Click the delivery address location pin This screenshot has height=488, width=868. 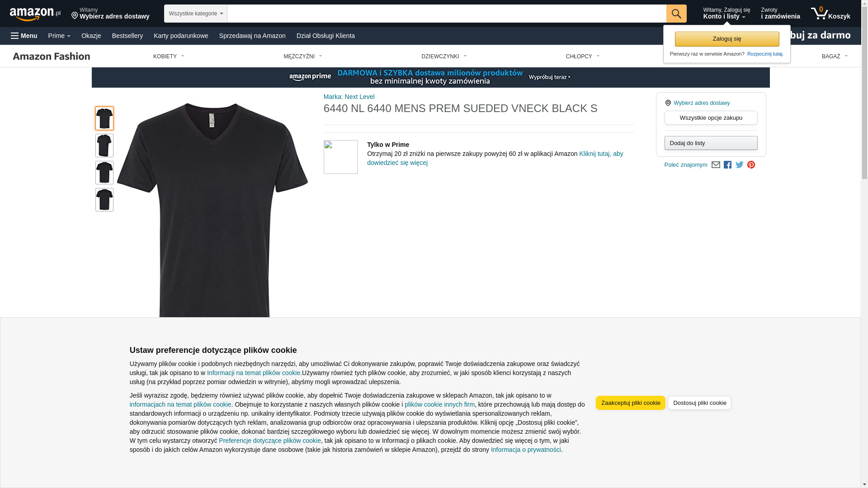tap(75, 16)
